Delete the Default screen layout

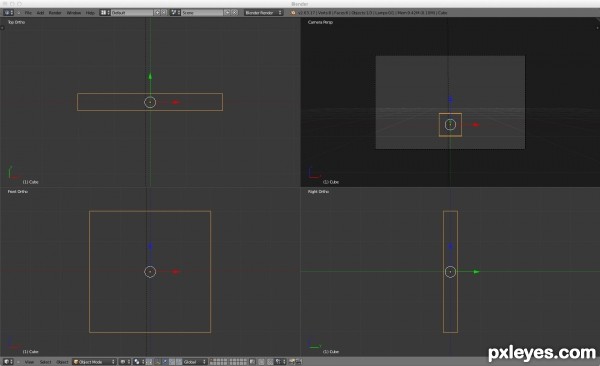coord(164,13)
